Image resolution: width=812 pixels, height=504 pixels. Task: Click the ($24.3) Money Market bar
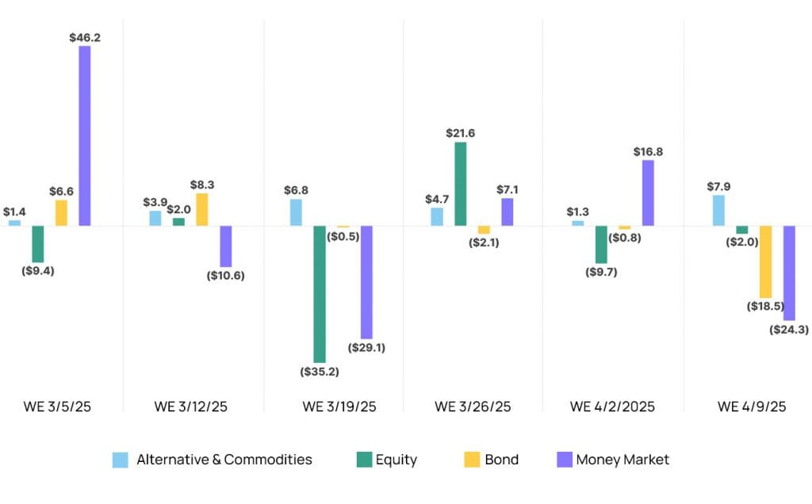coord(789,273)
